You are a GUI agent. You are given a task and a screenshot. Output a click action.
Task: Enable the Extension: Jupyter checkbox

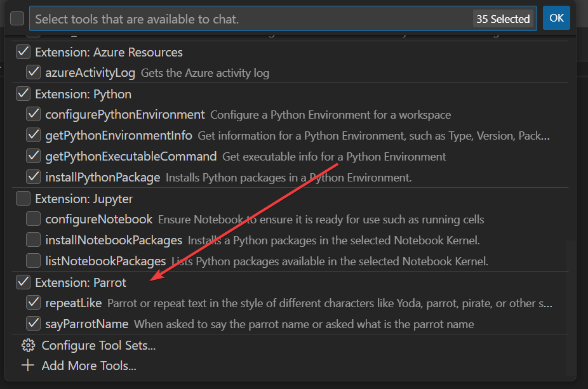tap(23, 198)
